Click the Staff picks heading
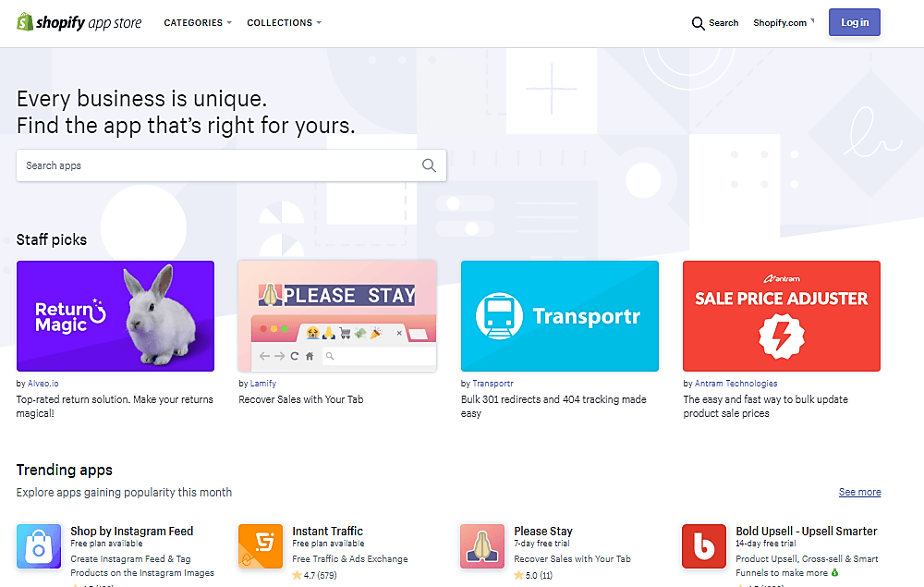Viewport: 924px width, 587px height. [52, 239]
